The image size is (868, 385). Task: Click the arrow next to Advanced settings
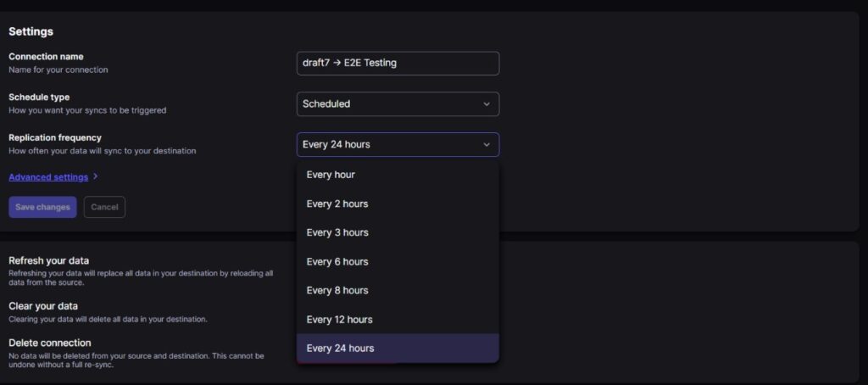point(96,177)
